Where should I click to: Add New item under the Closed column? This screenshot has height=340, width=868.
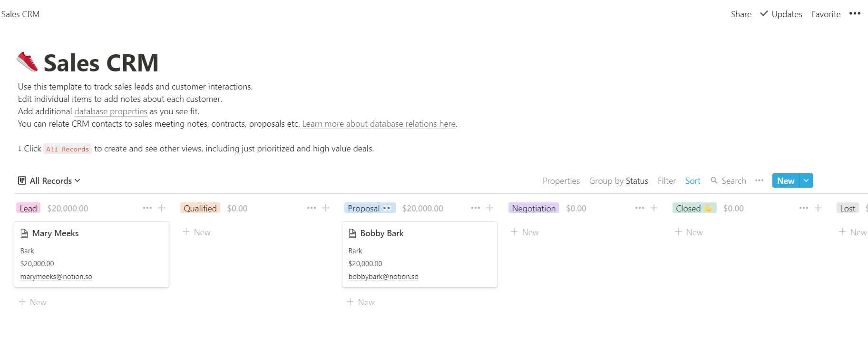coord(689,232)
